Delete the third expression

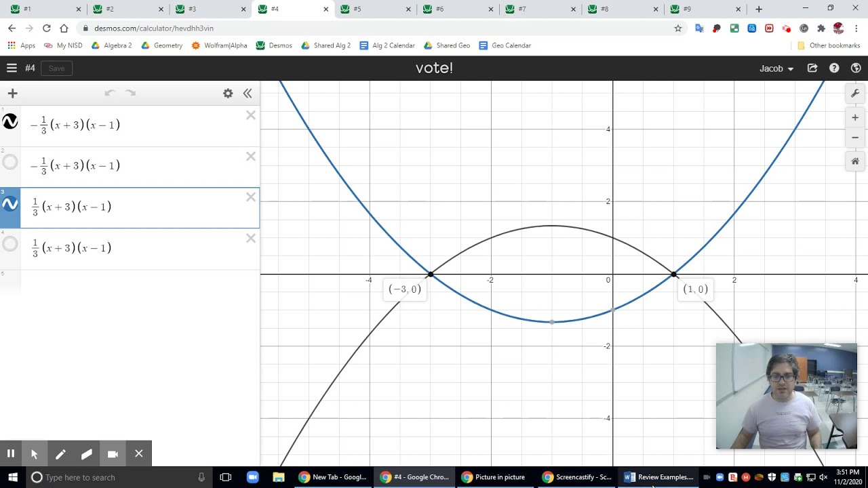point(251,197)
